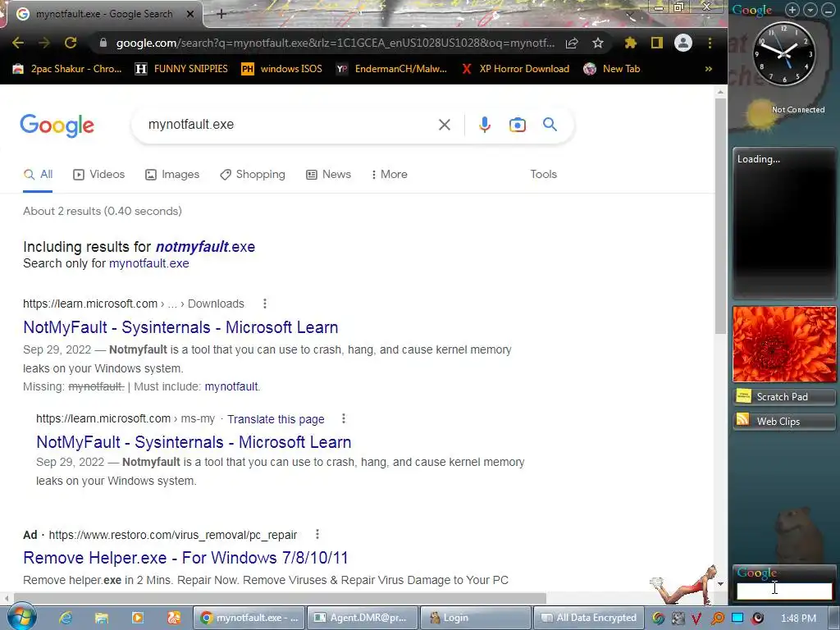Open the FUNNY SNIPPIES bookmark
This screenshot has width=840, height=630.
[181, 69]
